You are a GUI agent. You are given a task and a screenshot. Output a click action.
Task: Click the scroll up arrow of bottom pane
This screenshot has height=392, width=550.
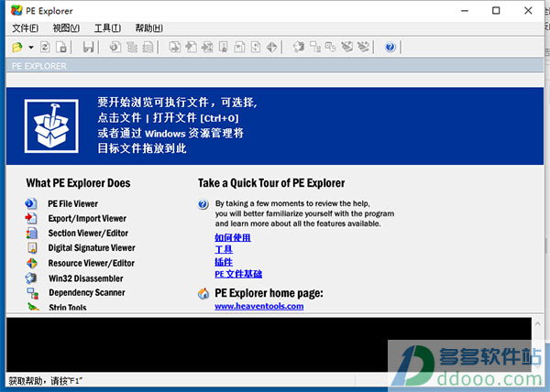[x=538, y=323]
